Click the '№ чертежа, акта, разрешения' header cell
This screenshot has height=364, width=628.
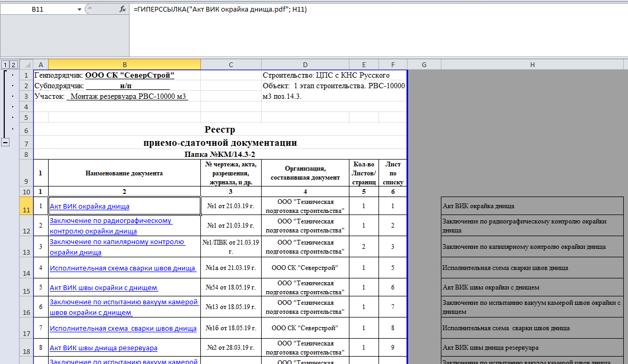click(230, 173)
